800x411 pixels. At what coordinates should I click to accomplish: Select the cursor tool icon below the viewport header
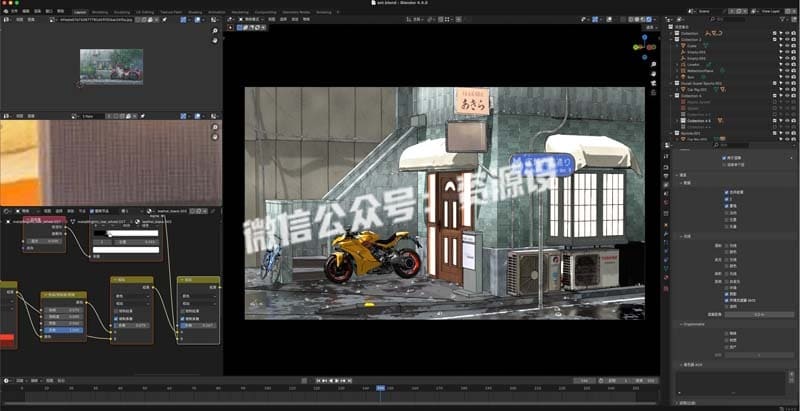tap(230, 28)
